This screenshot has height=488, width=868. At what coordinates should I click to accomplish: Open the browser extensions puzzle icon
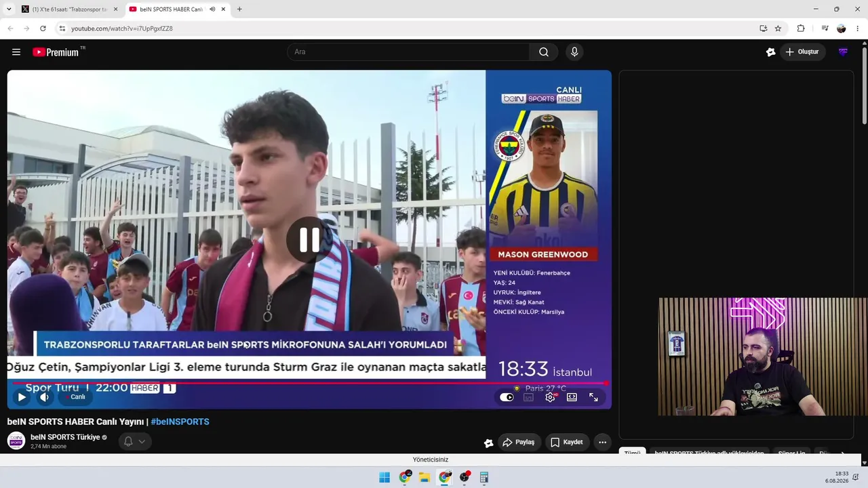click(x=801, y=28)
